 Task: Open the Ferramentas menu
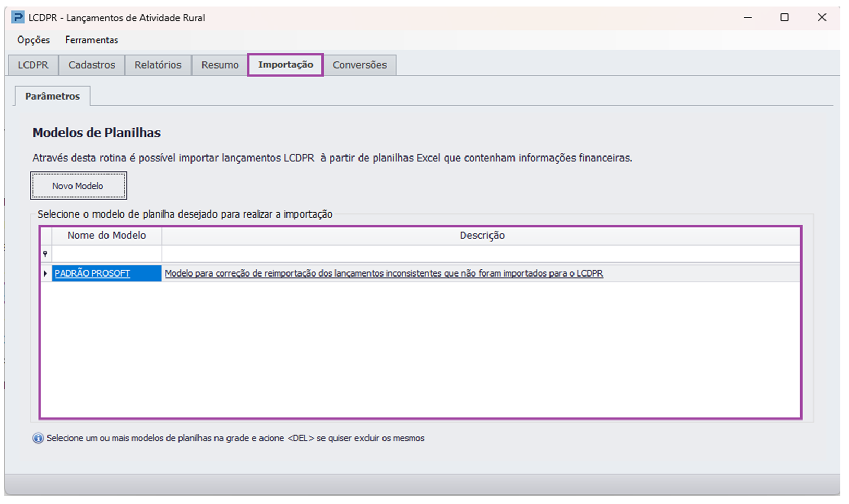coord(92,40)
